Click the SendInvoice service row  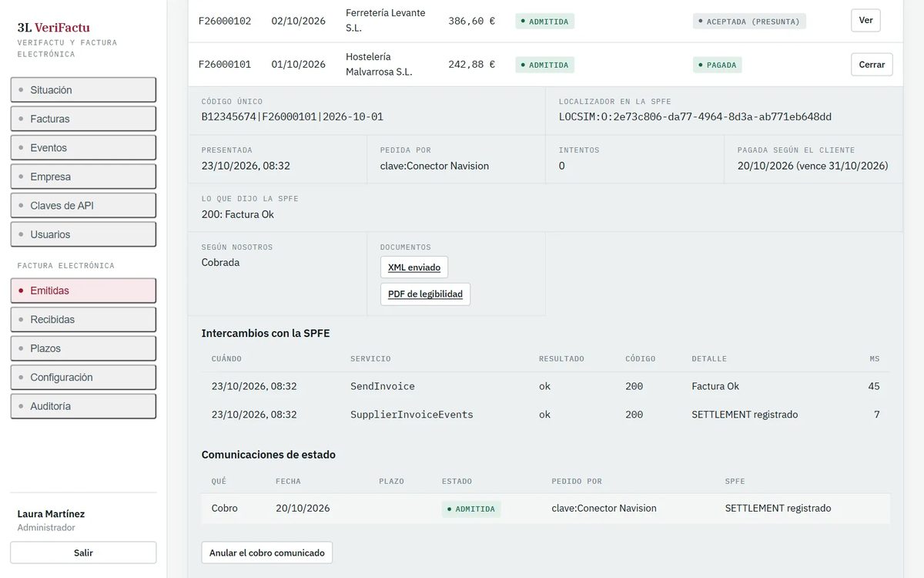[545, 386]
